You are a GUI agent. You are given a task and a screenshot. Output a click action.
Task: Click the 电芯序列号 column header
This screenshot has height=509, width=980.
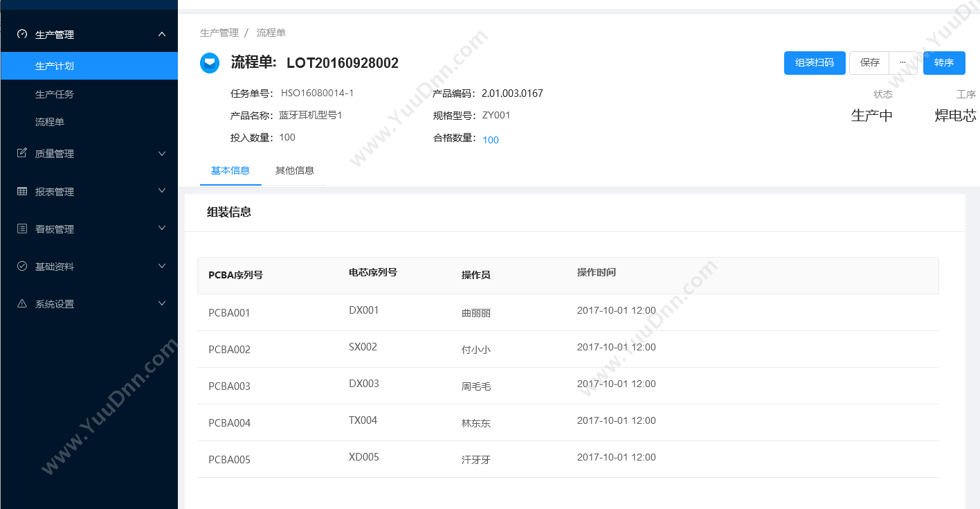click(373, 273)
